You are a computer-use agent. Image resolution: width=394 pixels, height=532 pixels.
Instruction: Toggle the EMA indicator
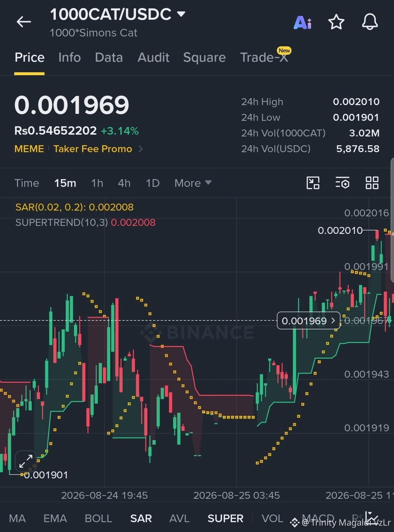55,518
